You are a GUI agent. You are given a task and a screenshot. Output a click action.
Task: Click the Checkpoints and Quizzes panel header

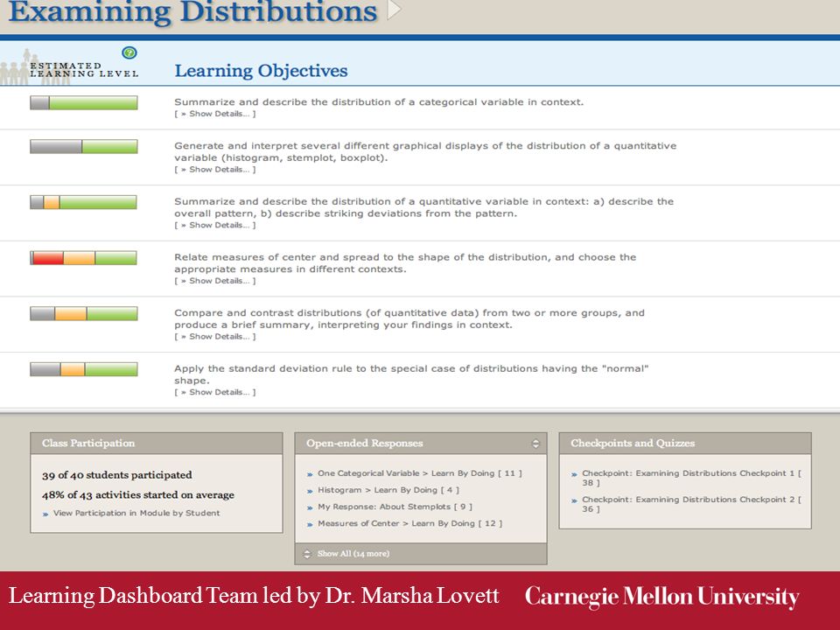[x=685, y=444]
